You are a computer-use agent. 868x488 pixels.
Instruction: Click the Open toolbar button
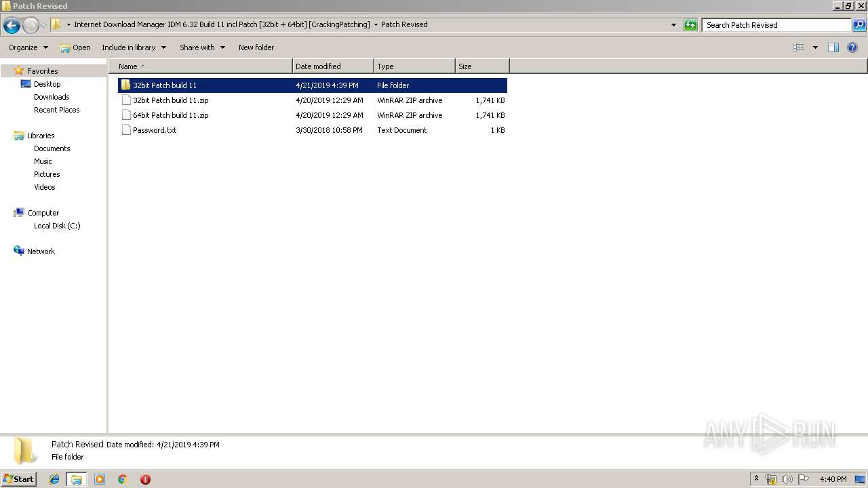point(75,47)
